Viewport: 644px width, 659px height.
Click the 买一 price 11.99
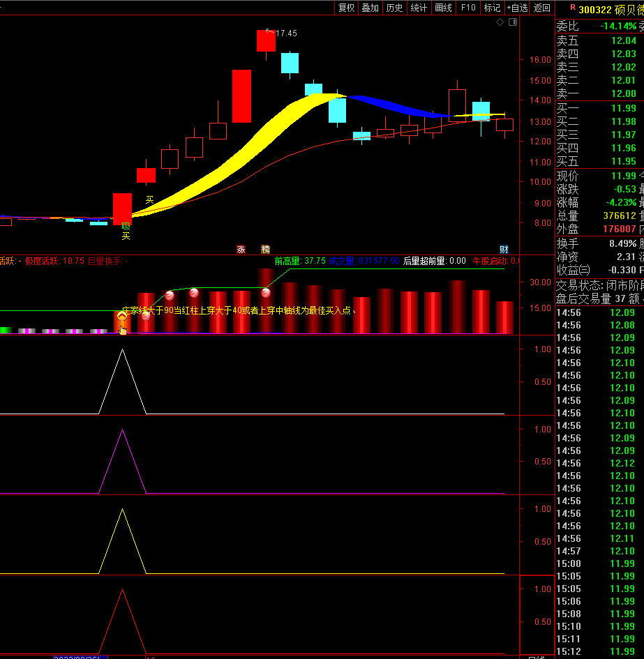pyautogui.click(x=623, y=108)
